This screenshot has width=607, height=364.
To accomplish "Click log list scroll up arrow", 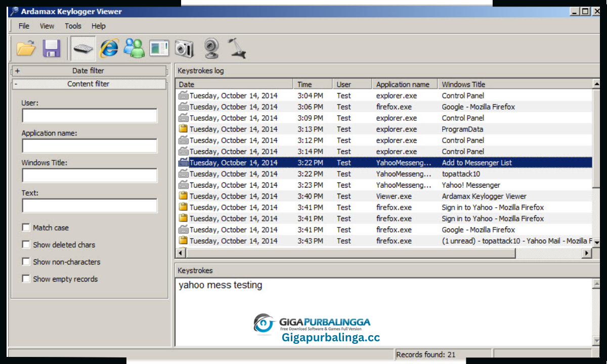I will [596, 84].
